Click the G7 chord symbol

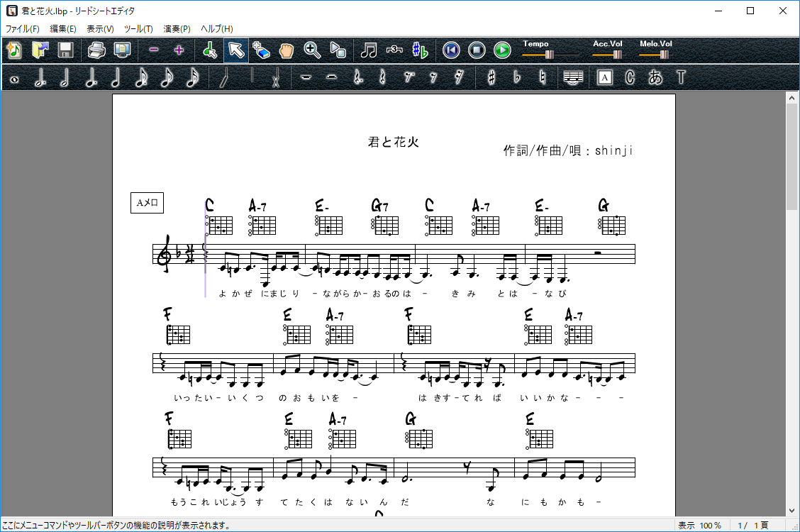click(x=379, y=206)
